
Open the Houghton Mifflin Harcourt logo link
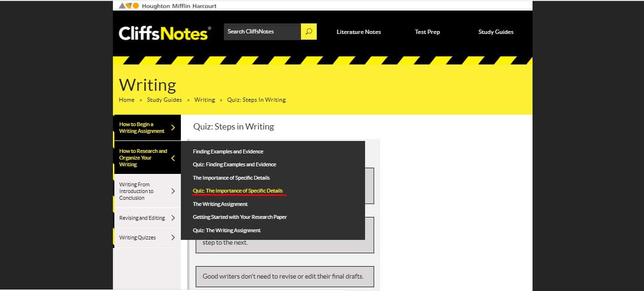click(x=167, y=6)
